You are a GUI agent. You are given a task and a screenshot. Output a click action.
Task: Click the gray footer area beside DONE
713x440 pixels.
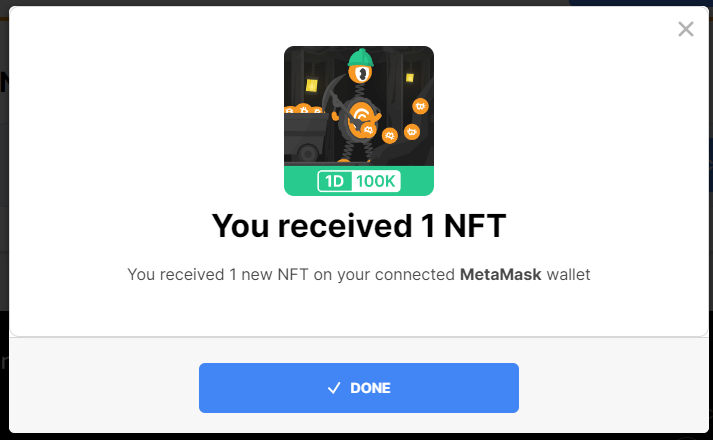(x=613, y=387)
